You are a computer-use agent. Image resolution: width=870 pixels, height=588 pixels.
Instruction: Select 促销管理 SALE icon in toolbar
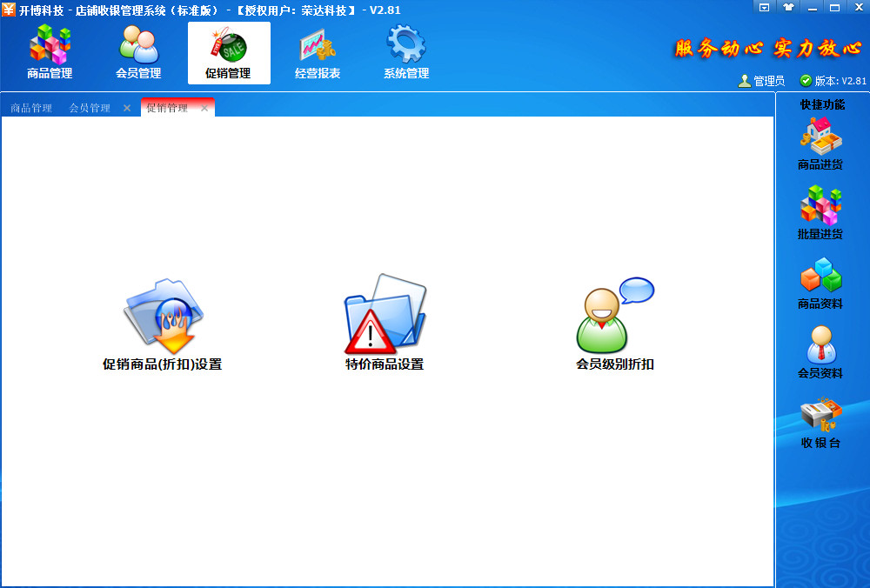click(229, 53)
